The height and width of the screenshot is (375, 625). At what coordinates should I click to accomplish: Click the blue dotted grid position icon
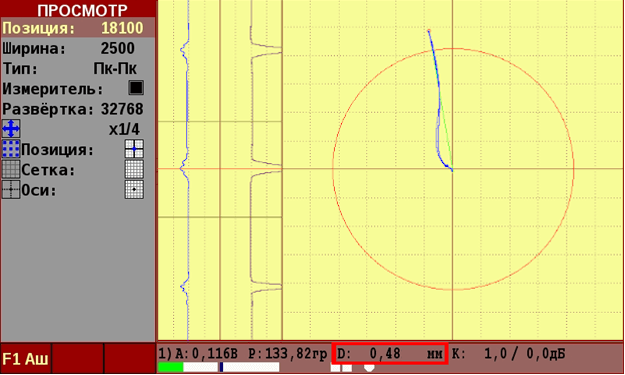[x=11, y=149]
